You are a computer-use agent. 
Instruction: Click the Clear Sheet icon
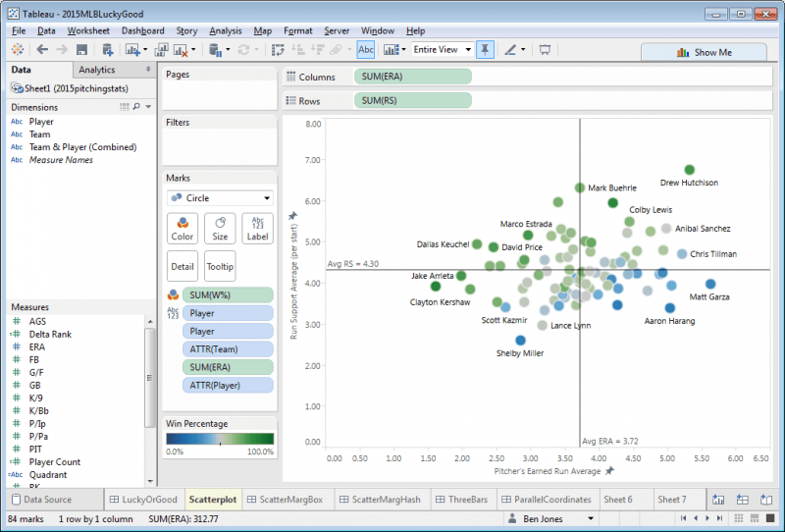(181, 50)
